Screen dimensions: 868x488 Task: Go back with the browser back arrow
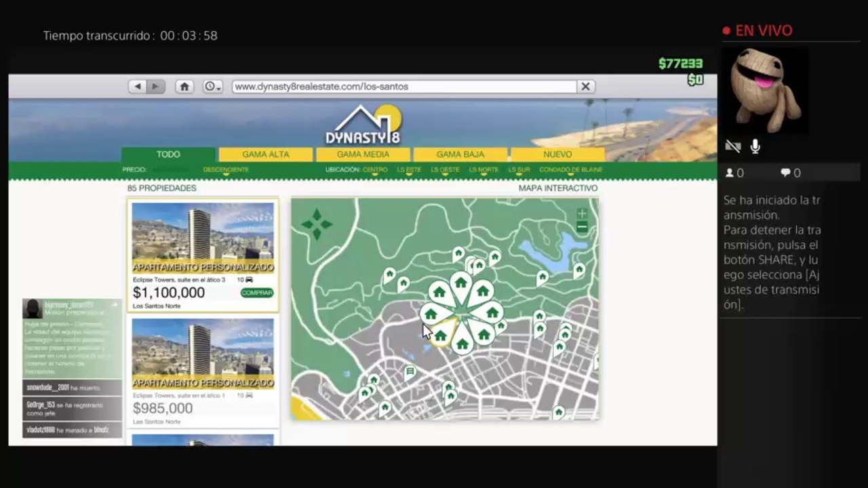(138, 87)
